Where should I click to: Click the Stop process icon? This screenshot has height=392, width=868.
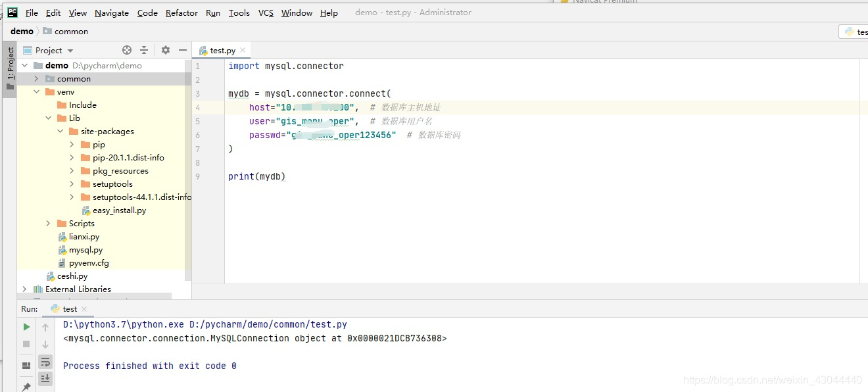coord(26,344)
